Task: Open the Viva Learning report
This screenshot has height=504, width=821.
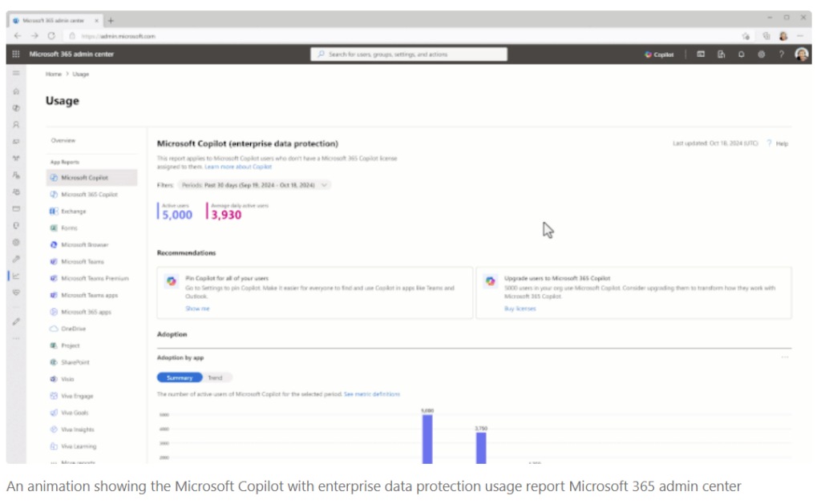Action: click(79, 446)
